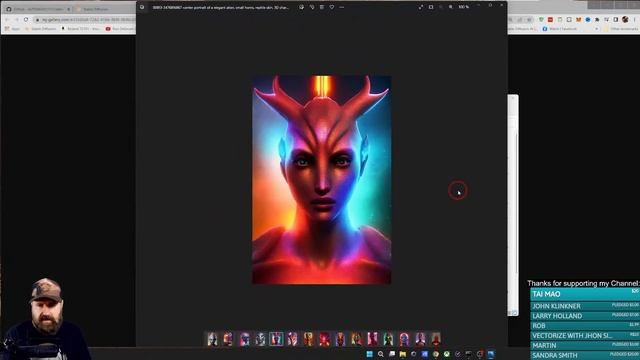The height and width of the screenshot is (360, 640).
Task: Click the Photos app icon in title bar
Action: (x=142, y=7)
